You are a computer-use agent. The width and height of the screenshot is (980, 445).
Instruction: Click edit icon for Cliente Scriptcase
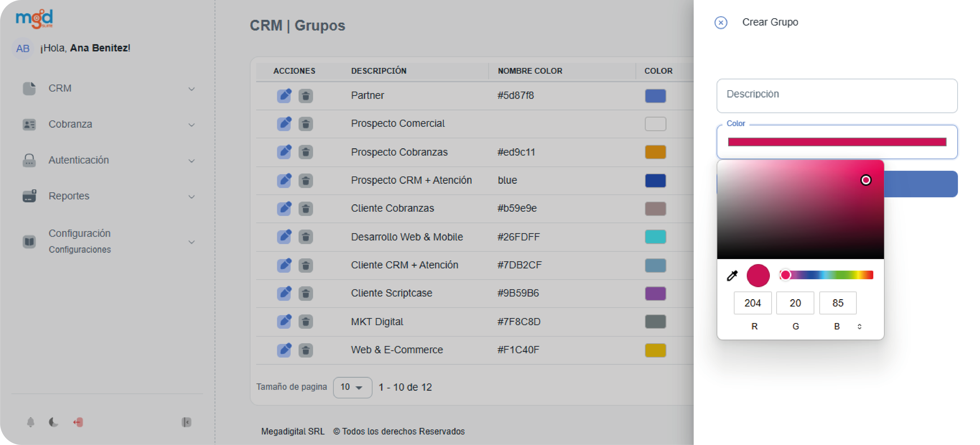(x=284, y=293)
